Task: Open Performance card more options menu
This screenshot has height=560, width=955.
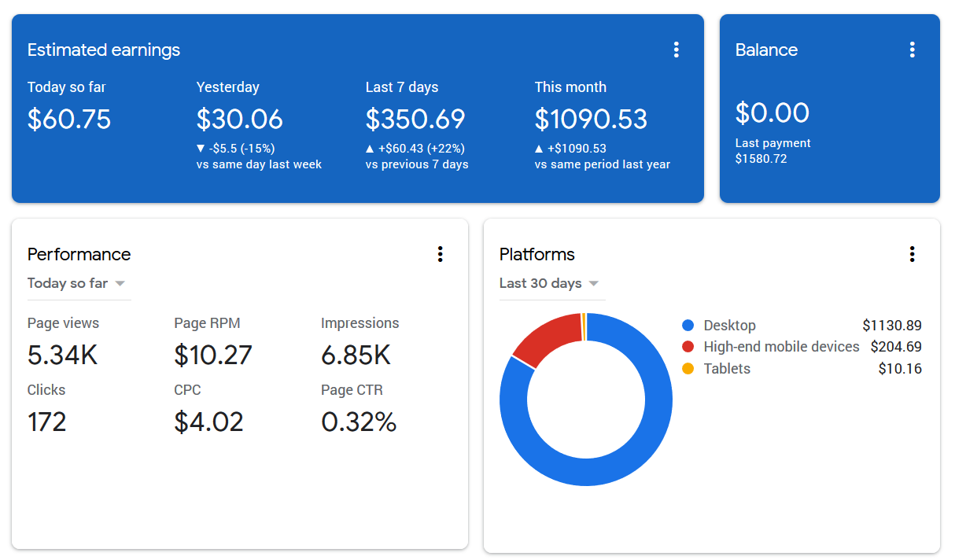Action: click(x=440, y=254)
